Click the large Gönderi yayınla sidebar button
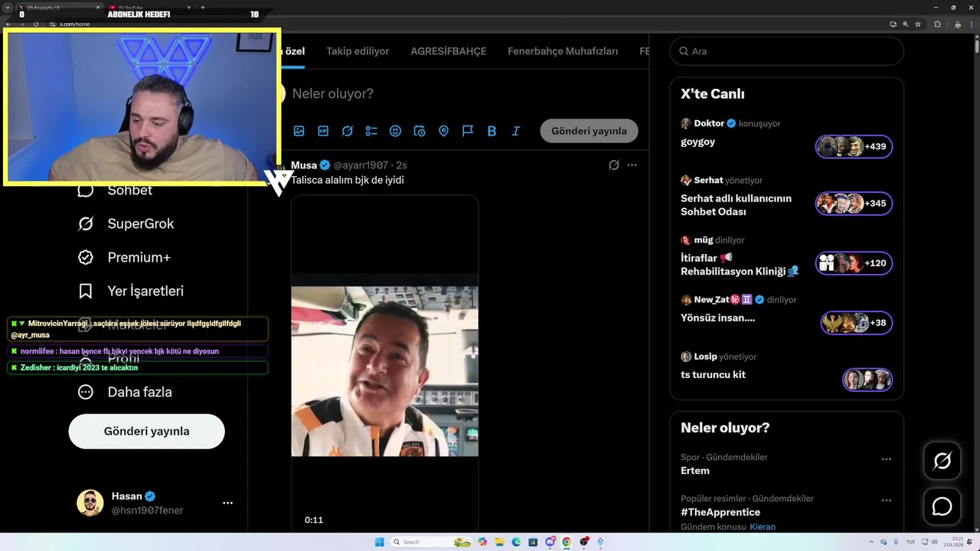This screenshot has width=980, height=551. 146,431
